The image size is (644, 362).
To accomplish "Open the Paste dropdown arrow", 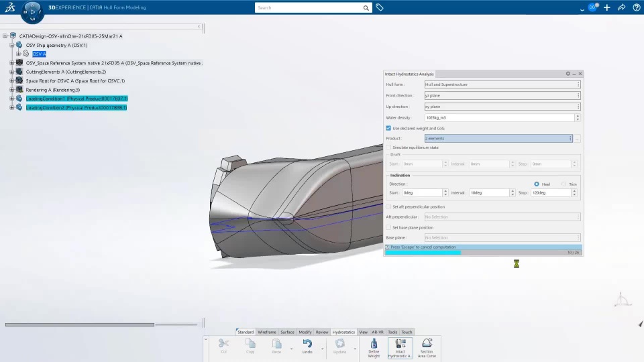I will coord(291,349).
